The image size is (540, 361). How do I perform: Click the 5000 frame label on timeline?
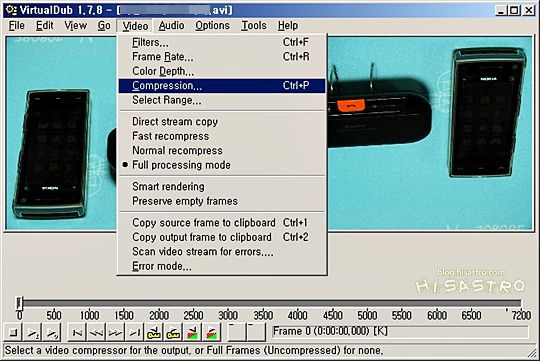[367, 315]
